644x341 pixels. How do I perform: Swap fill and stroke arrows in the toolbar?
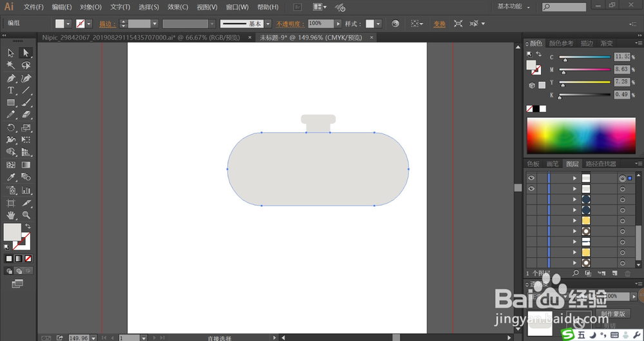(x=28, y=226)
